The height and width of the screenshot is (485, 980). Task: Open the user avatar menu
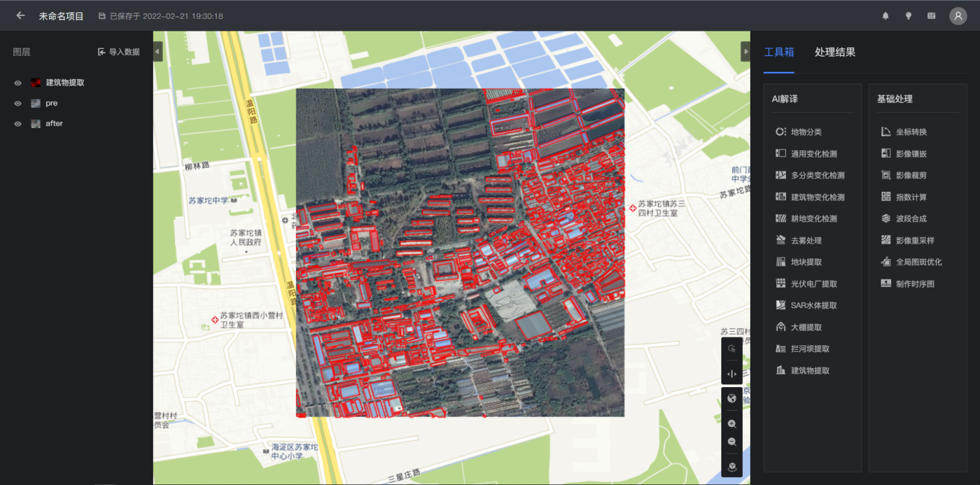[958, 16]
